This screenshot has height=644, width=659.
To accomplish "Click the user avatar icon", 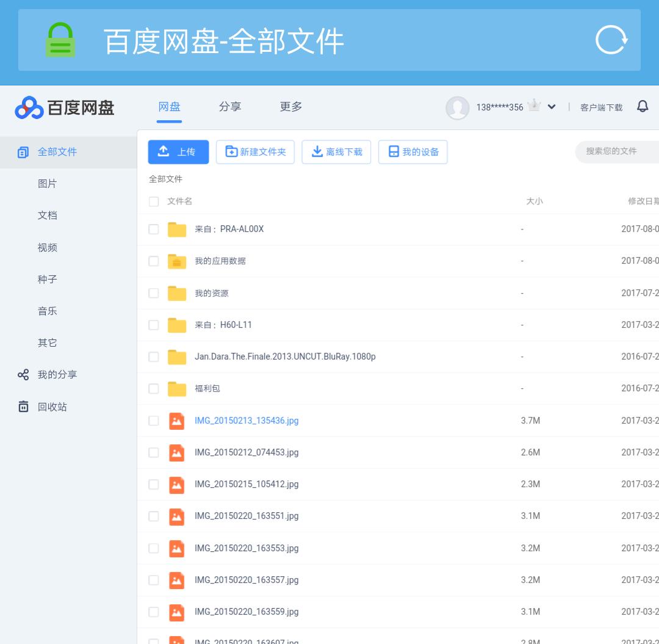I will (458, 107).
